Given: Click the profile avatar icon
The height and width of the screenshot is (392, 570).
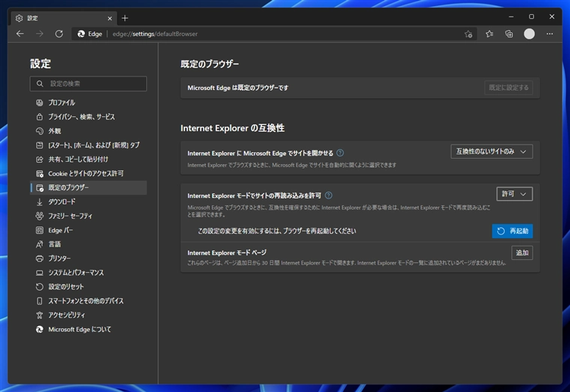Looking at the screenshot, I should (x=529, y=34).
